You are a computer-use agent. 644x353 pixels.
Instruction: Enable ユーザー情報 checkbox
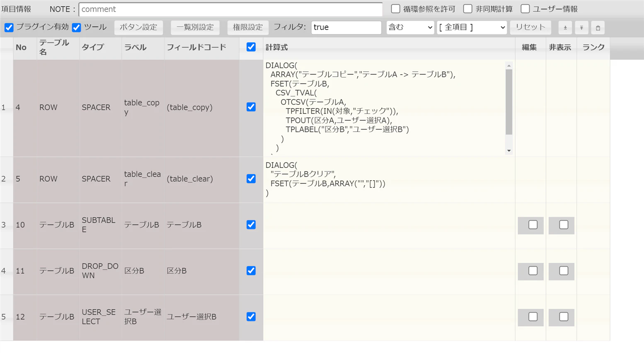[525, 9]
